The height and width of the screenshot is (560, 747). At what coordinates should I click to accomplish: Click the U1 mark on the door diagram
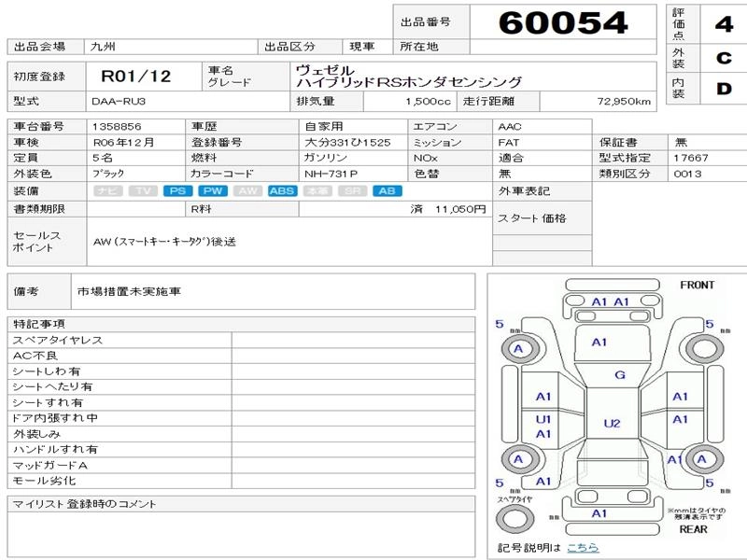tap(543, 419)
